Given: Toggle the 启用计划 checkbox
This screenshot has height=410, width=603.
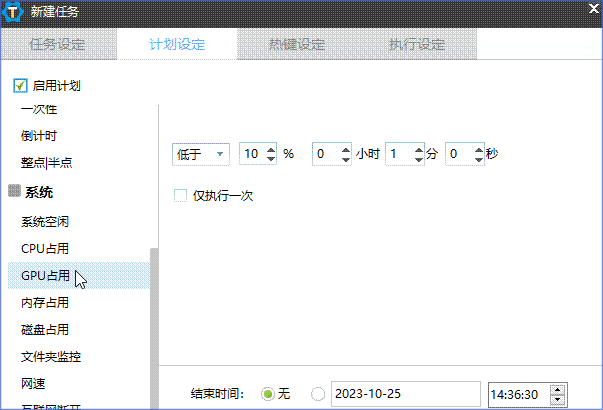Looking at the screenshot, I should pyautogui.click(x=20, y=85).
